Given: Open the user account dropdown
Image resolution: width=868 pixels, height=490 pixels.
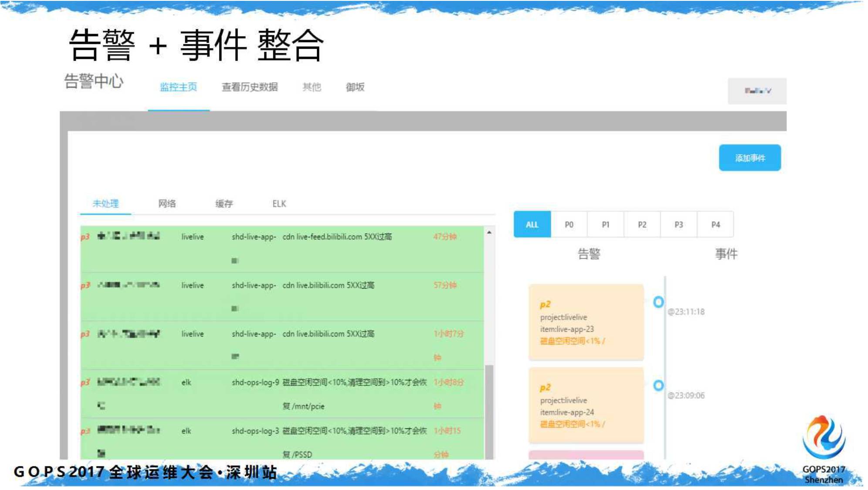Looking at the screenshot, I should (757, 91).
